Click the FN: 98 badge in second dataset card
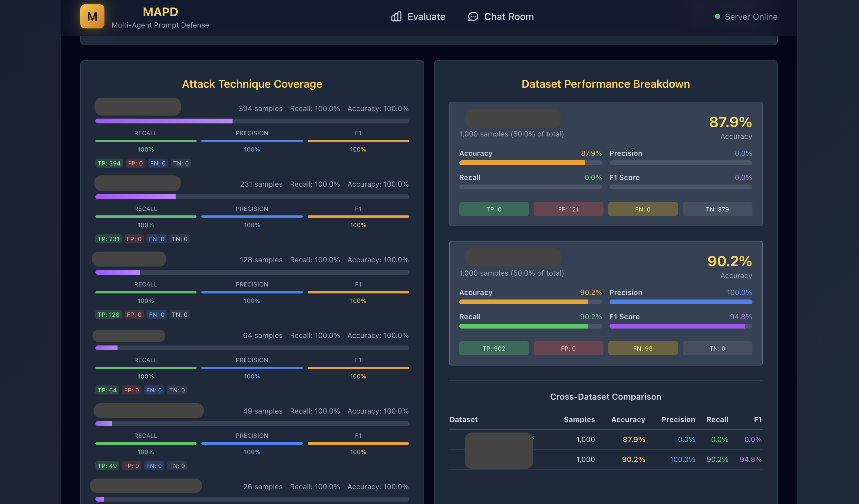Screen dimensions: 859x504 click(643, 348)
